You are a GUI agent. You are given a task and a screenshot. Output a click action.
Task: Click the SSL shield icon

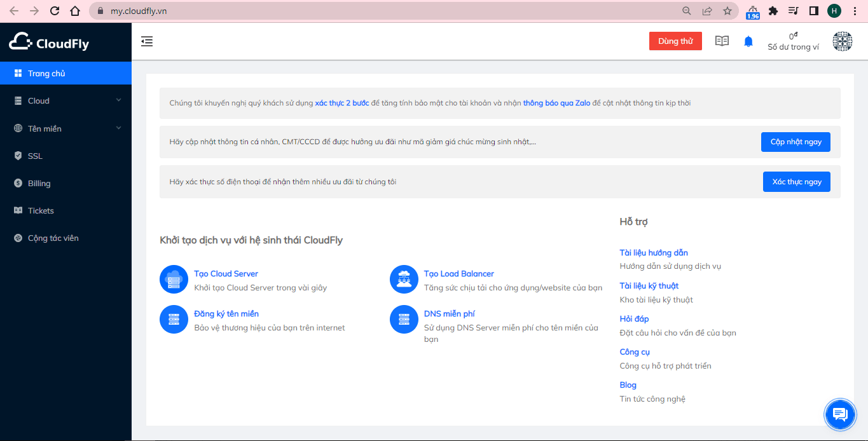pyautogui.click(x=18, y=156)
